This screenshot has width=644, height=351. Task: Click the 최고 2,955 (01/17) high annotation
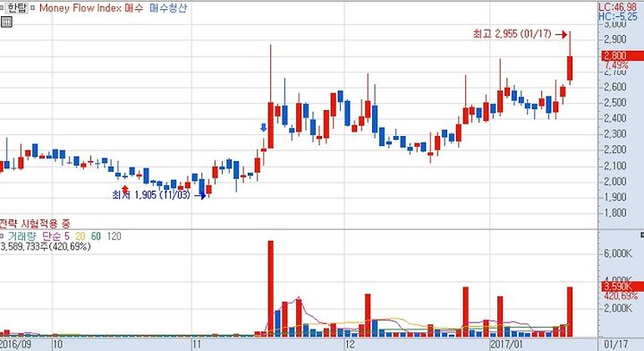(513, 34)
